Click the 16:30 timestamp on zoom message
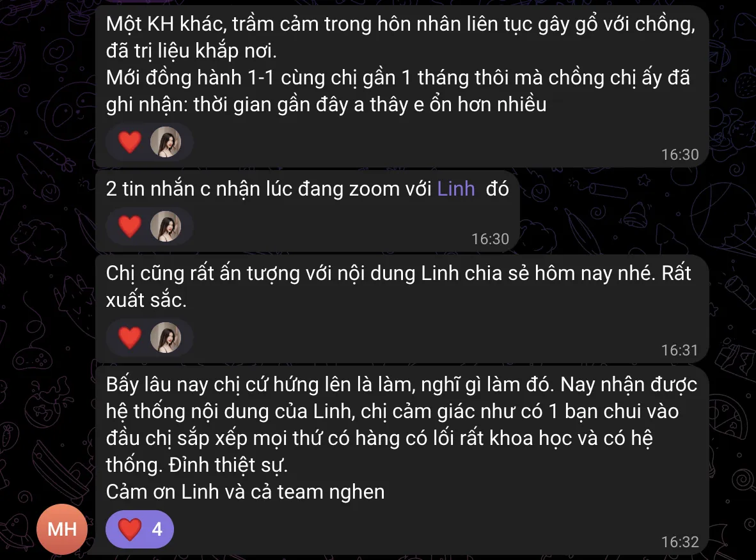 [x=490, y=238]
